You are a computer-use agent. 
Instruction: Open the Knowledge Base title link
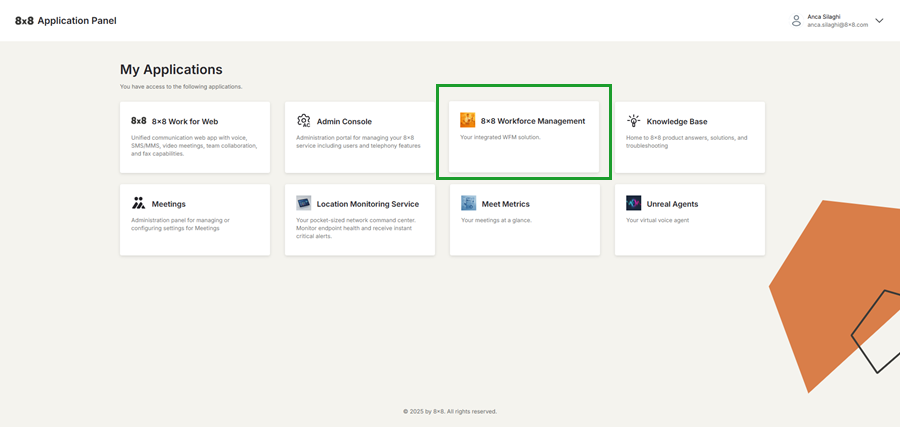point(677,122)
